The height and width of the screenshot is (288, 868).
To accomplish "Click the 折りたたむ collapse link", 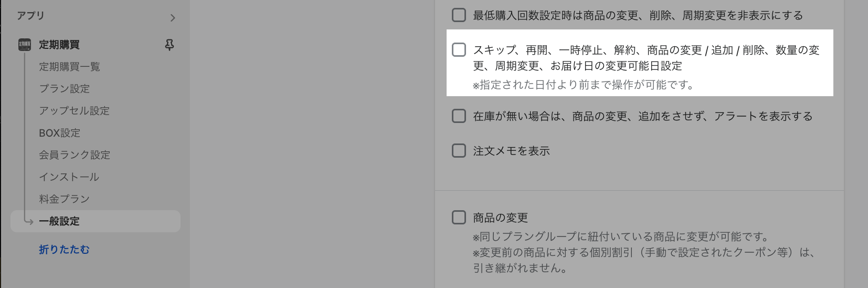I will [64, 250].
